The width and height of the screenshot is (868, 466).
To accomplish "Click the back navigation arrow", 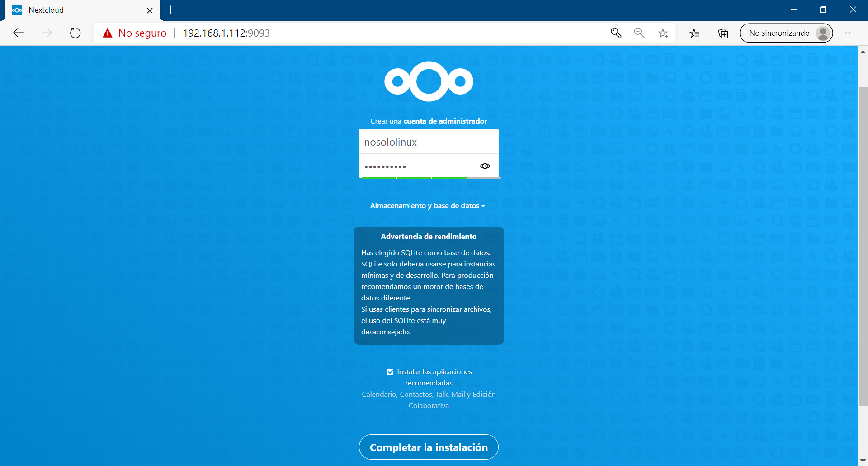I will pyautogui.click(x=18, y=33).
